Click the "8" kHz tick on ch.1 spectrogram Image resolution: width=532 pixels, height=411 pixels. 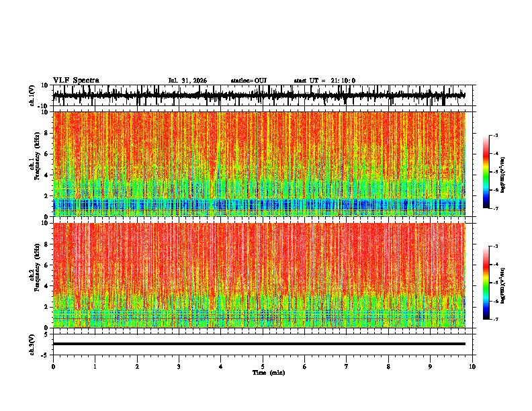pyautogui.click(x=47, y=133)
